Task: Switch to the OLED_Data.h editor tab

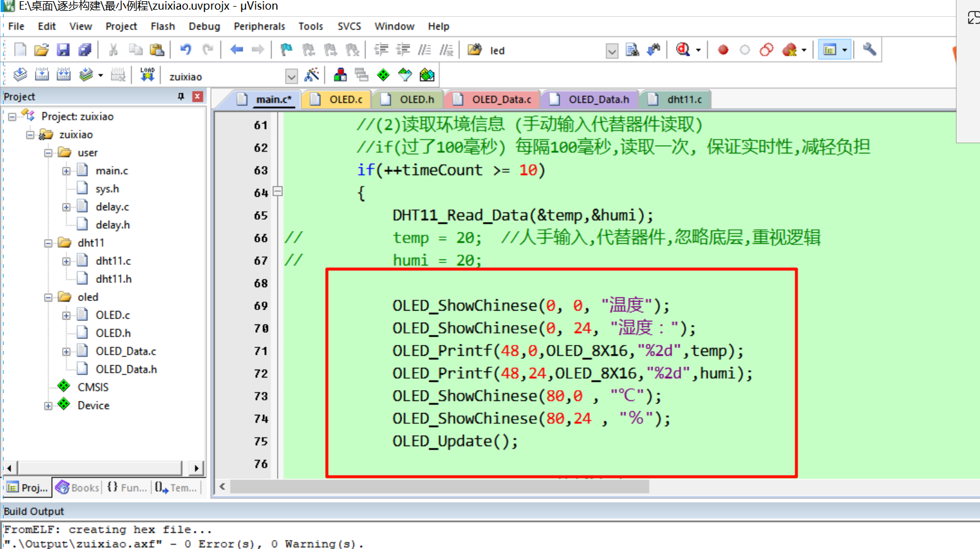Action: pyautogui.click(x=591, y=99)
